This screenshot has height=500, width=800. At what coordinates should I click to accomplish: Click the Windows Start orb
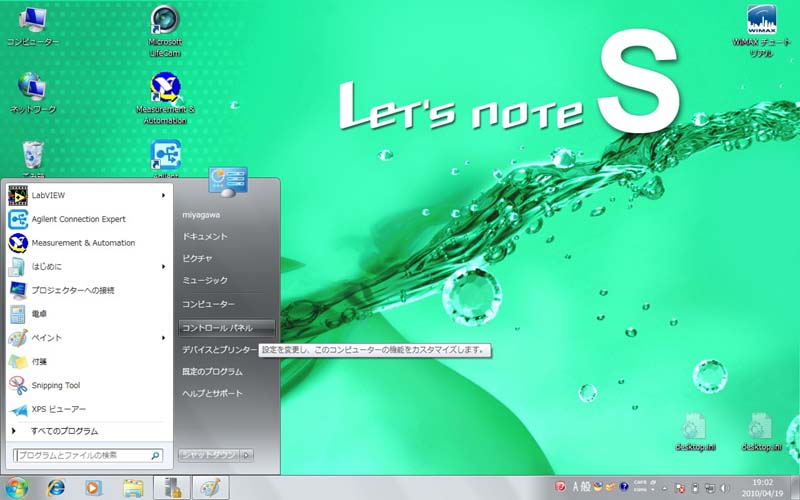coord(17,488)
